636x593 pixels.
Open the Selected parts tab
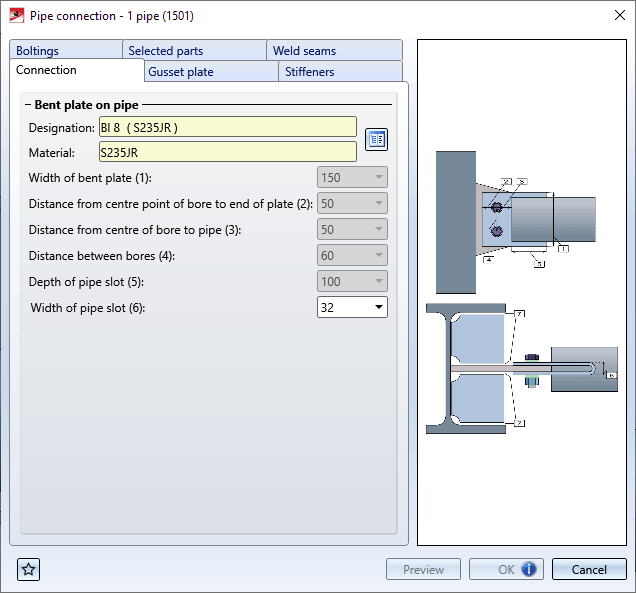coord(166,51)
